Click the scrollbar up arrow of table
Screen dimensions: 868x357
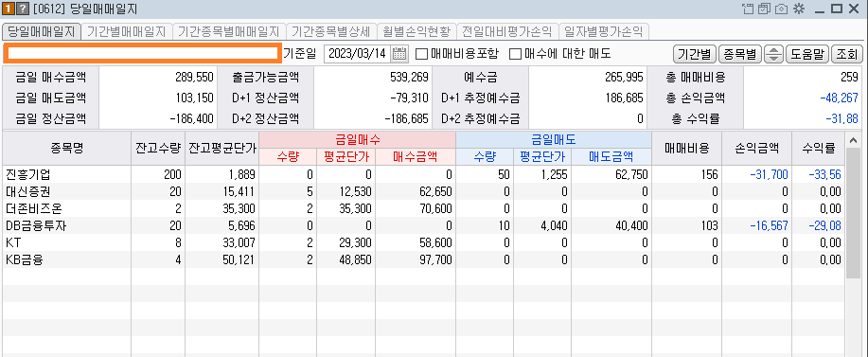point(853,139)
